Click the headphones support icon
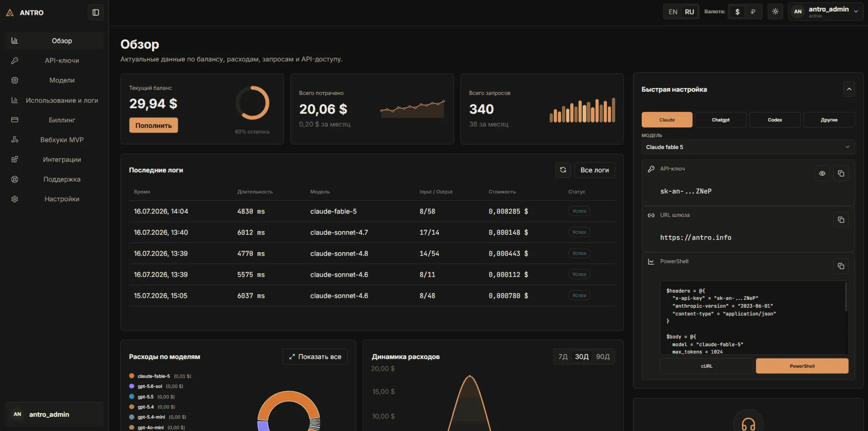The image size is (868, 431). coord(748,424)
